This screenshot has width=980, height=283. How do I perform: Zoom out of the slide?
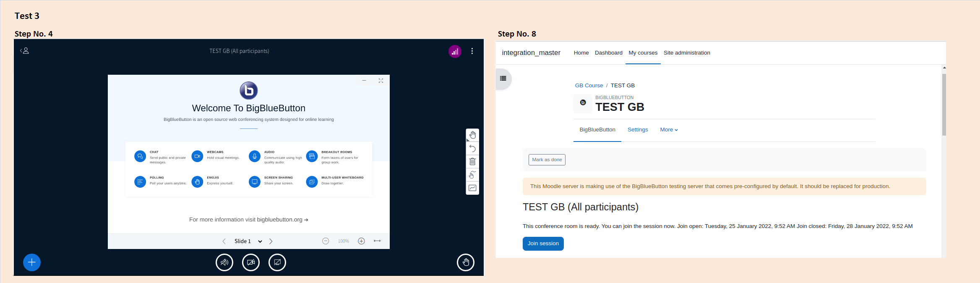[x=326, y=241]
